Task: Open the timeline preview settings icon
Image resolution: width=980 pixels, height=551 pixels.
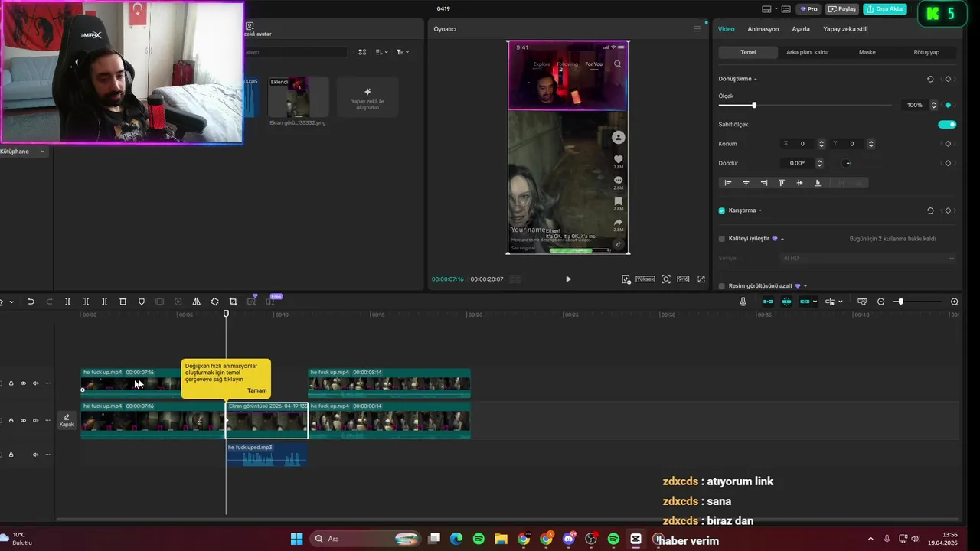Action: coord(862,302)
